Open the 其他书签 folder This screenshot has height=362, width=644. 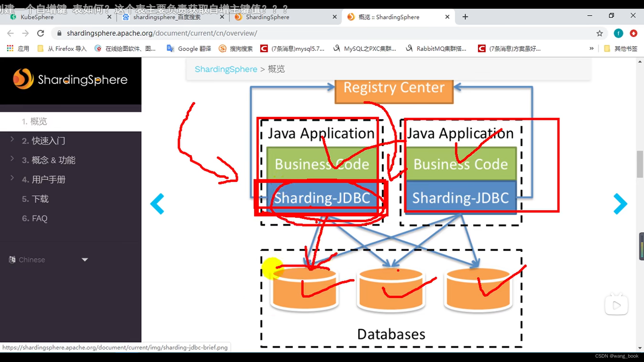coord(621,49)
